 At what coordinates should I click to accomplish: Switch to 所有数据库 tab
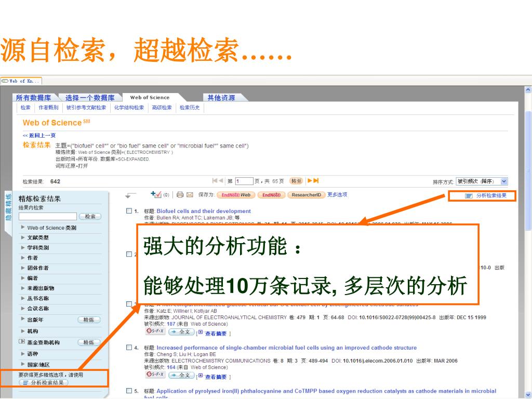(x=34, y=98)
